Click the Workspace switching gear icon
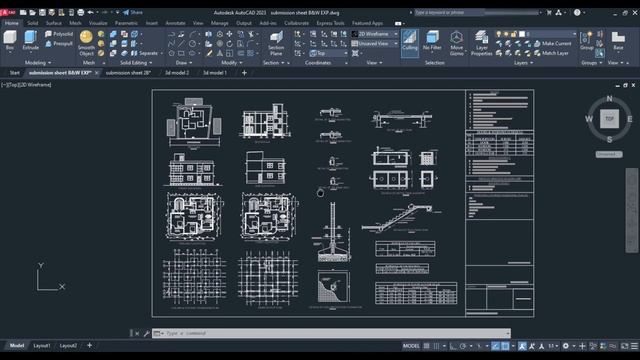 (565, 346)
